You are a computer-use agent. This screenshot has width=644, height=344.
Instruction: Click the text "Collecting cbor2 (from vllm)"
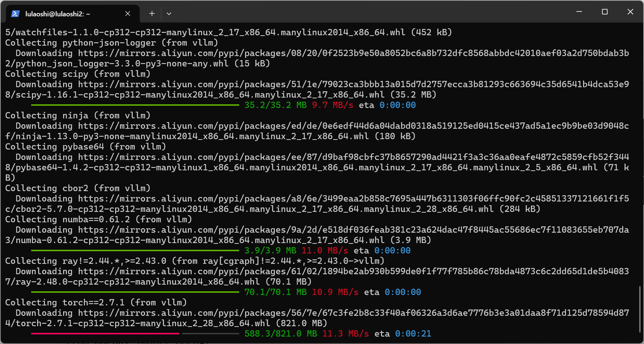[78, 189]
